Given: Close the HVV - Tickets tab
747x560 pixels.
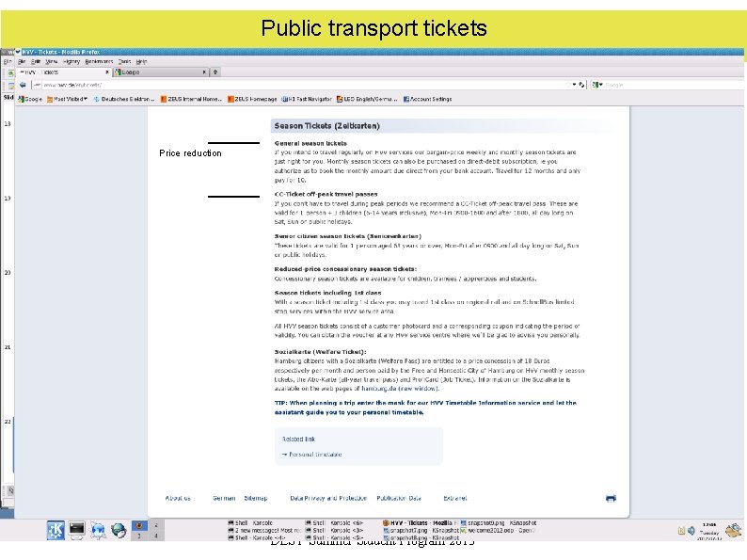Looking at the screenshot, I should pyautogui.click(x=107, y=72).
